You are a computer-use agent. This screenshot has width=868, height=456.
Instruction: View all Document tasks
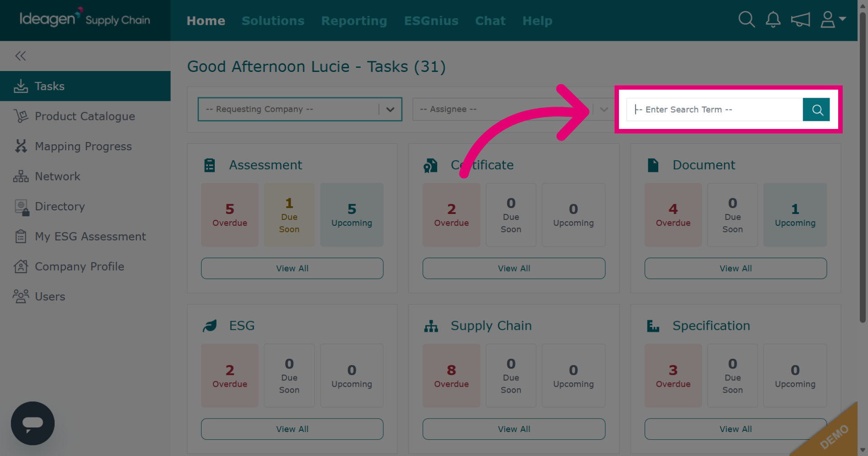point(736,268)
